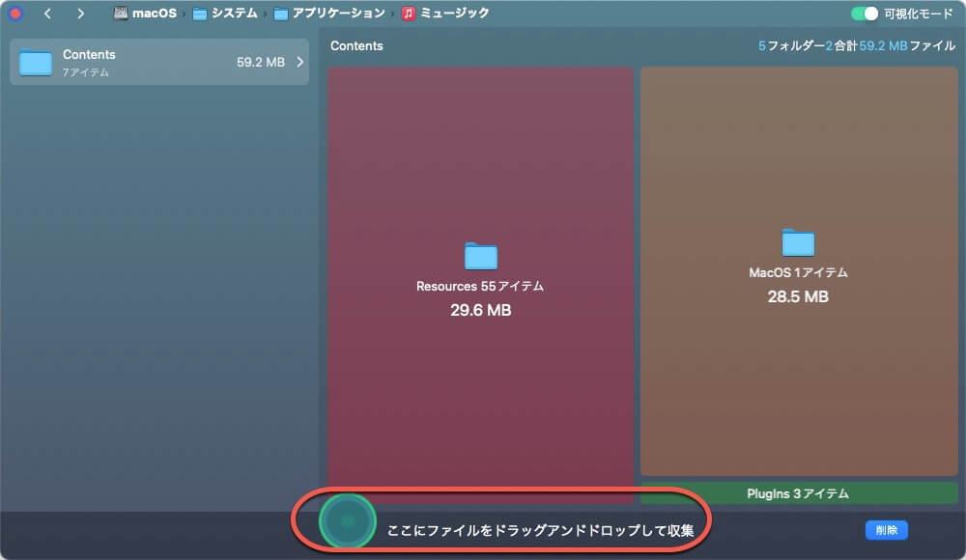Navigate back using the left arrow
Viewport: 966px width, 560px height.
pos(46,14)
